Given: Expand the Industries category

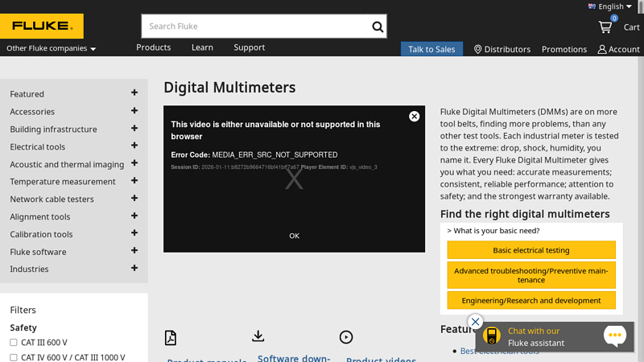Looking at the screenshot, I should pyautogui.click(x=134, y=268).
